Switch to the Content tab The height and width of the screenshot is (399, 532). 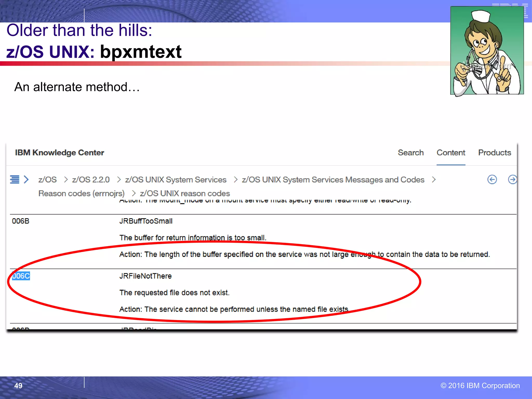[x=451, y=153]
